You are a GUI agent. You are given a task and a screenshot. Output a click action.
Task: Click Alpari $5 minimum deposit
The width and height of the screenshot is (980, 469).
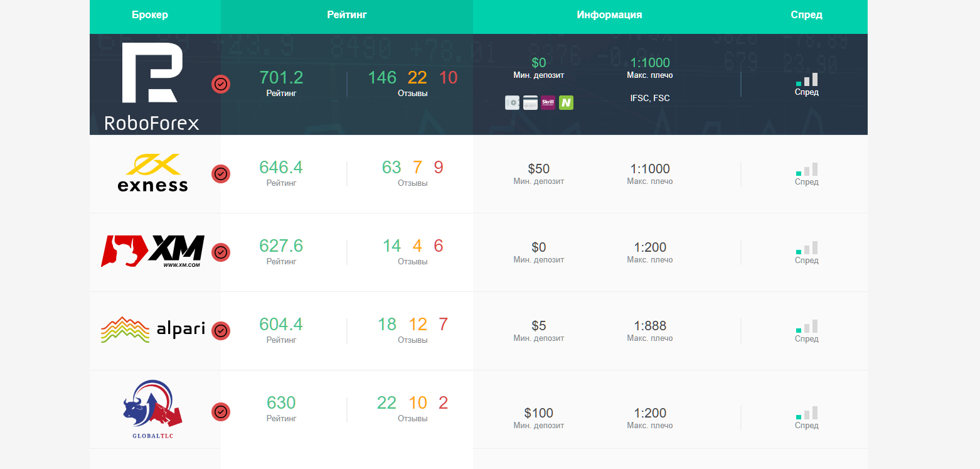point(539,326)
